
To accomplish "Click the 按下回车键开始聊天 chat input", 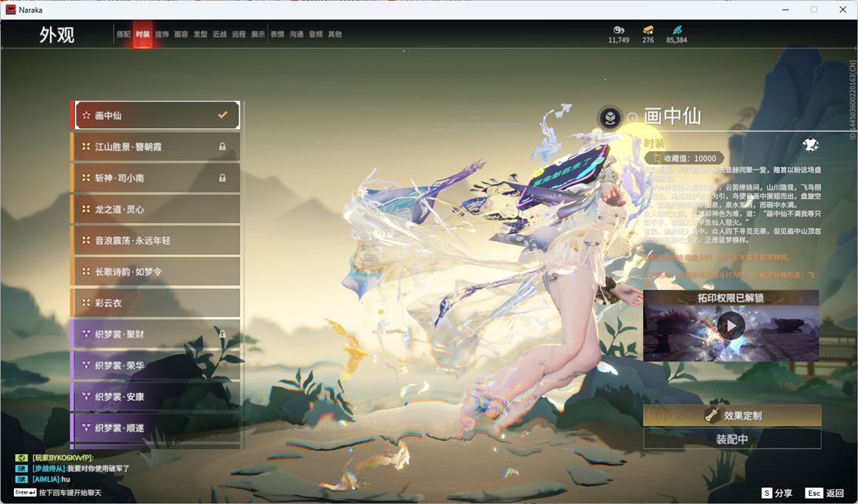I will coord(58,493).
